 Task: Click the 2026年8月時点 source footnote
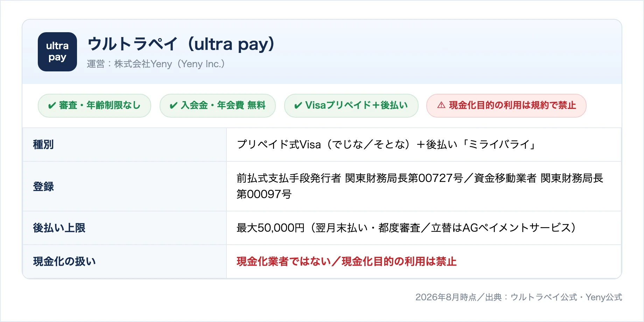click(519, 297)
